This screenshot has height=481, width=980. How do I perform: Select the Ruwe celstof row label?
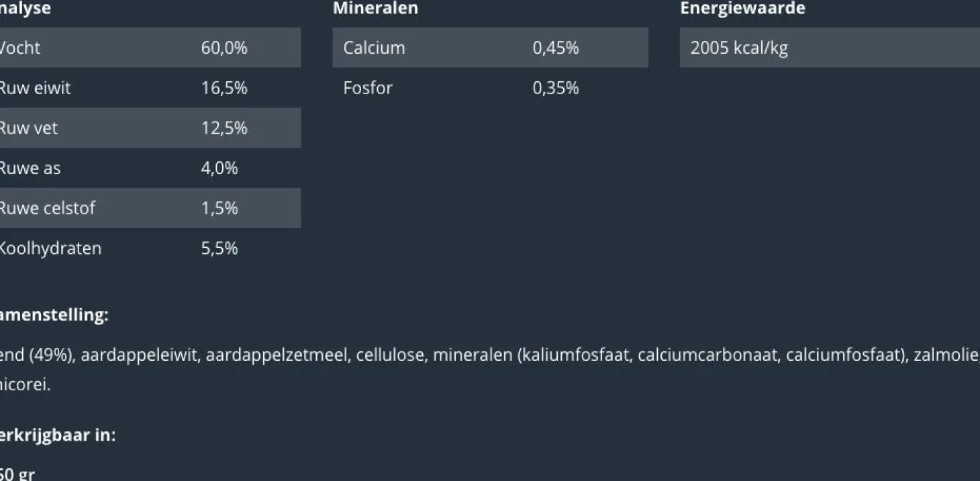pyautogui.click(x=46, y=208)
